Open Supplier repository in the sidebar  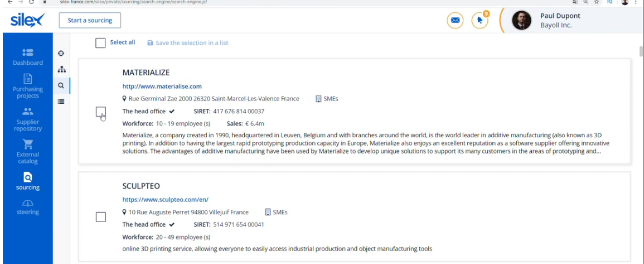pyautogui.click(x=27, y=119)
